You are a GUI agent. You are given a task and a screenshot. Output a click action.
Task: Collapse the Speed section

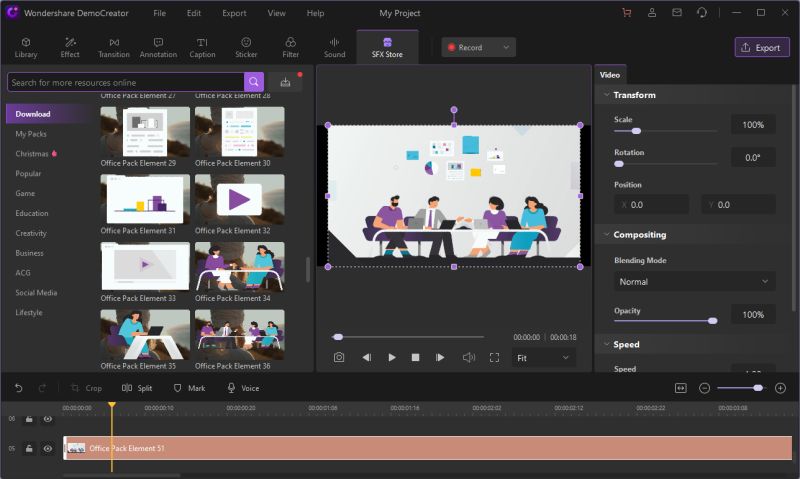pyautogui.click(x=607, y=344)
